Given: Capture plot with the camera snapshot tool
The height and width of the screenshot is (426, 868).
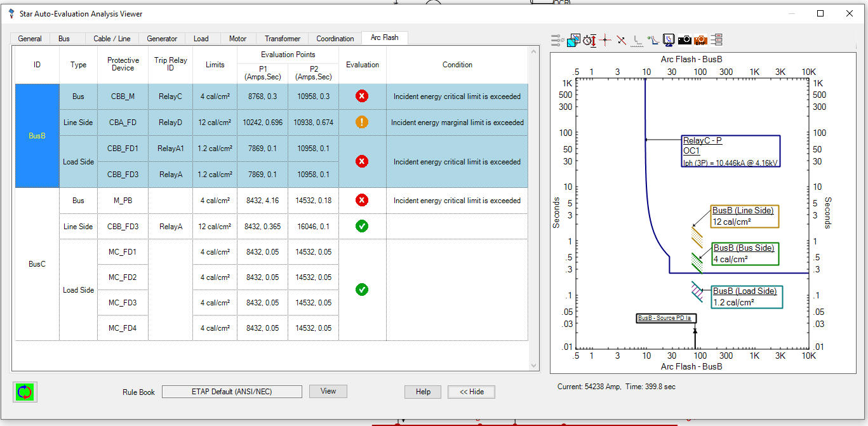Looking at the screenshot, I should [685, 39].
